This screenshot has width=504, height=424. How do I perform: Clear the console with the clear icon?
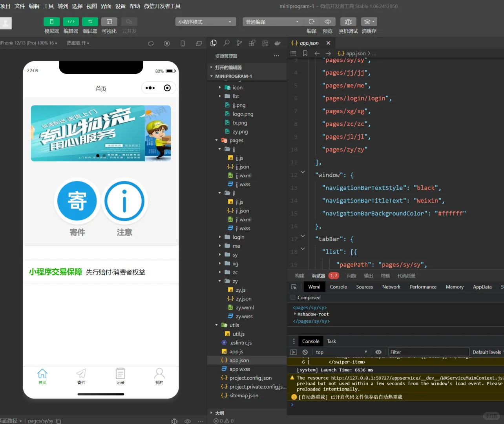coord(305,352)
